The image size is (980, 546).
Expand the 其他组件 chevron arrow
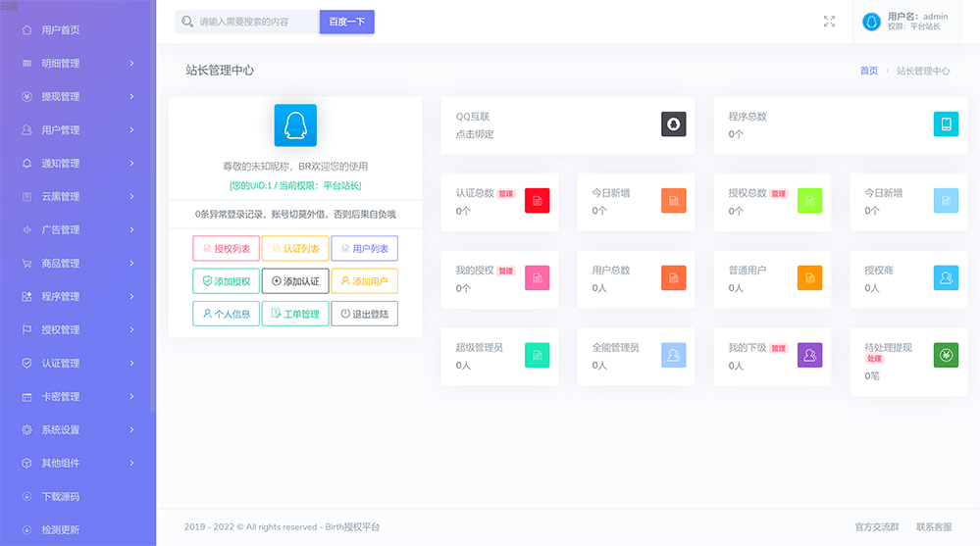point(131,463)
